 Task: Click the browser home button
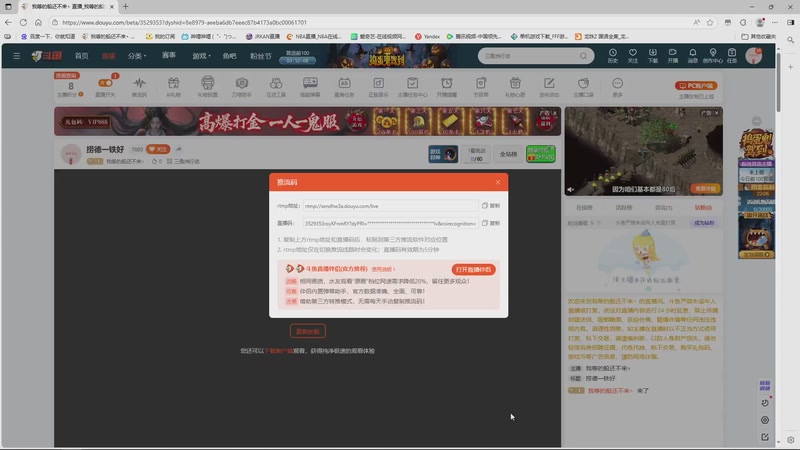(38, 22)
